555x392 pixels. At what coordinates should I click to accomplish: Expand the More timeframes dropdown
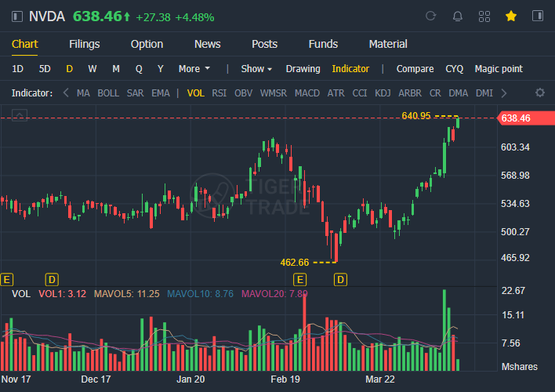click(x=194, y=69)
